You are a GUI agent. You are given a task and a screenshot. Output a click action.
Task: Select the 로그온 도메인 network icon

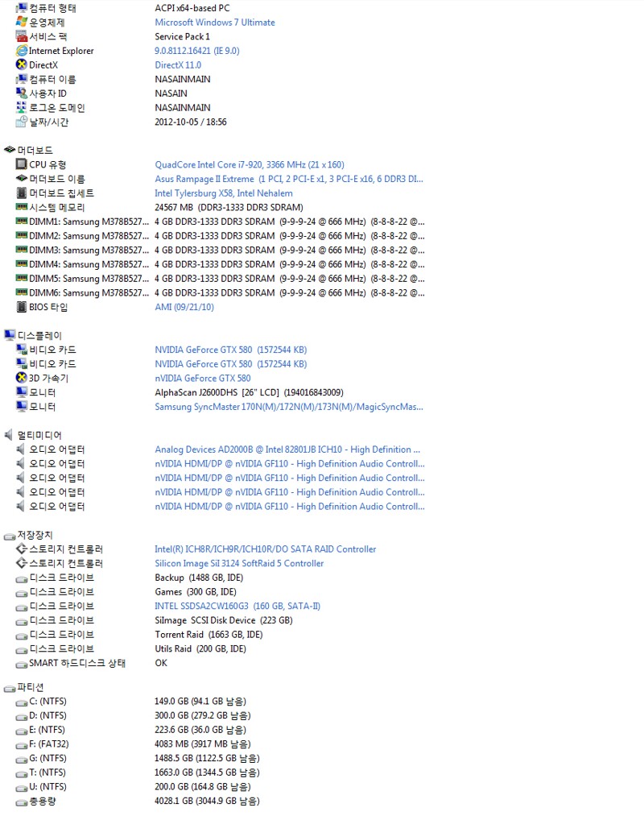pyautogui.click(x=21, y=107)
